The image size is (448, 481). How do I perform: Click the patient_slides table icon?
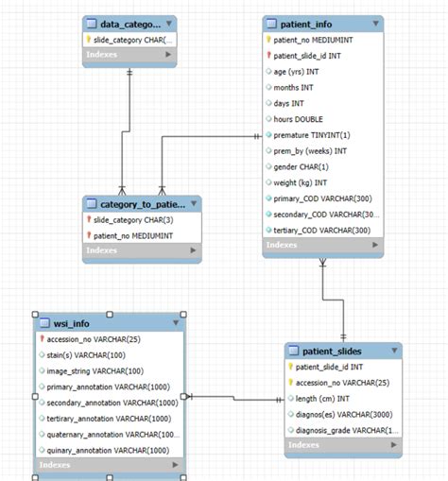294,351
